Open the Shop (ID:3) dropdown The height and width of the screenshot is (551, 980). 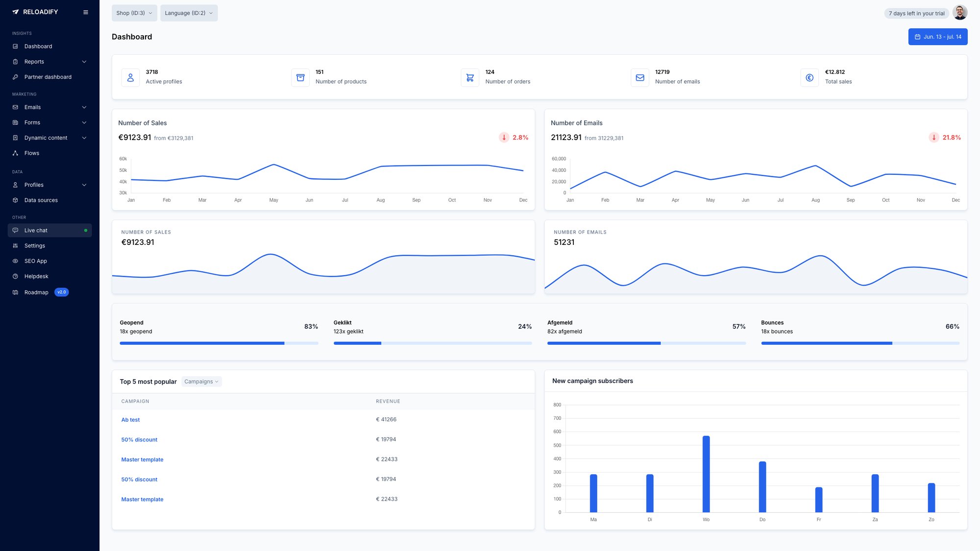point(134,13)
